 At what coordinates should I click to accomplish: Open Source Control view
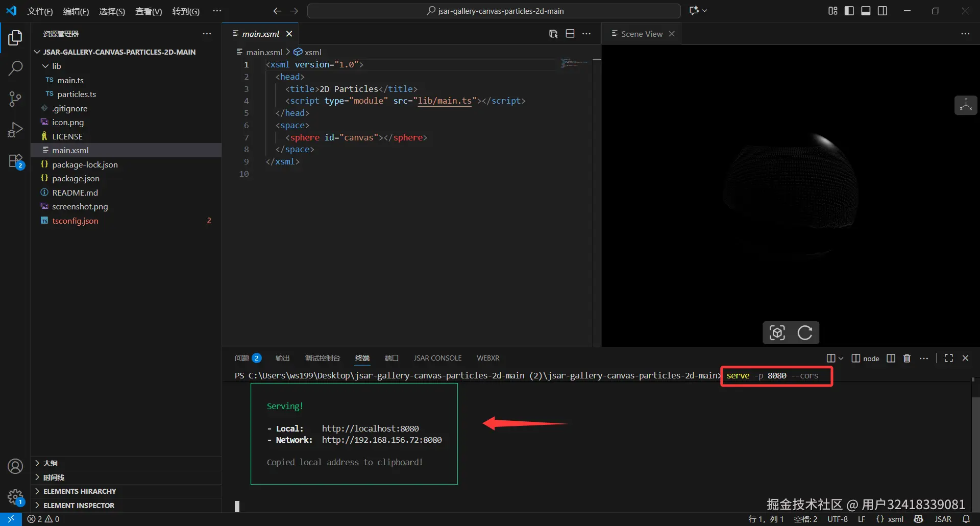click(15, 99)
